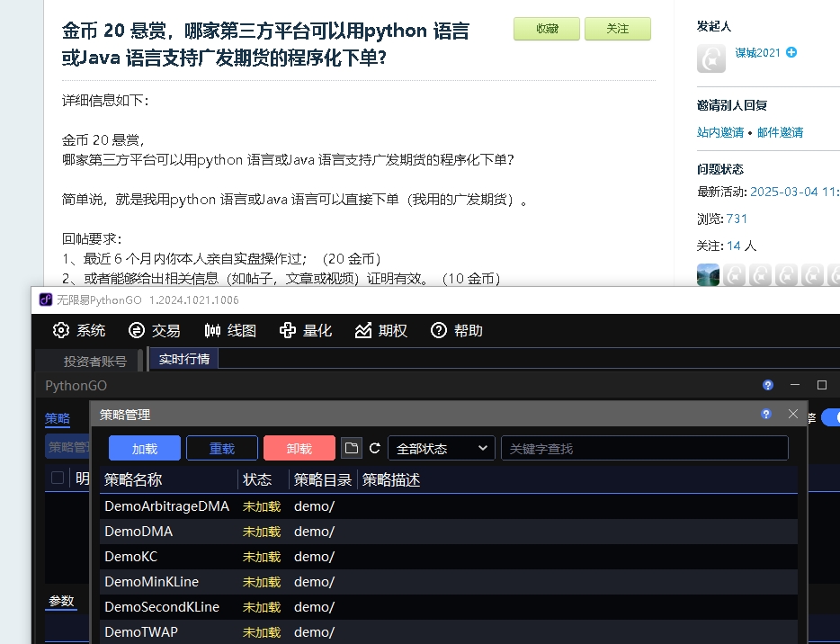The width and height of the screenshot is (840, 644).
Task: Click the refresh icon in 策略管理 toolbar
Action: point(375,448)
